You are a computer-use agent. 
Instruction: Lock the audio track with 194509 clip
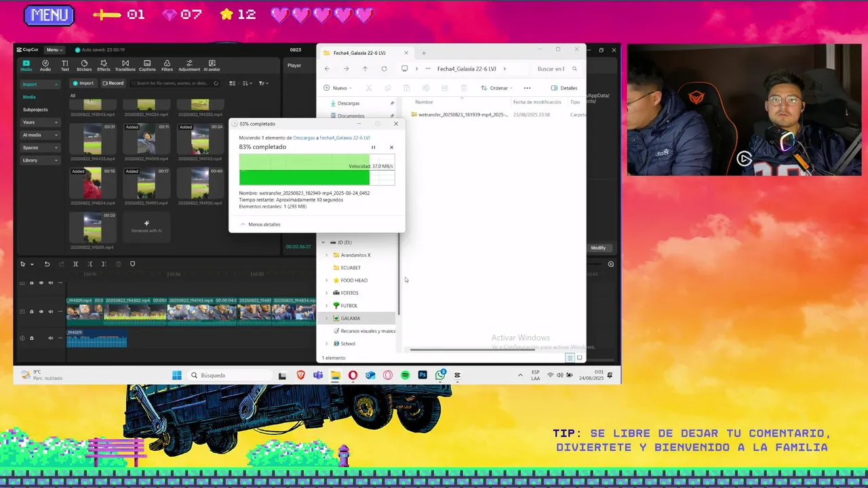(31, 338)
